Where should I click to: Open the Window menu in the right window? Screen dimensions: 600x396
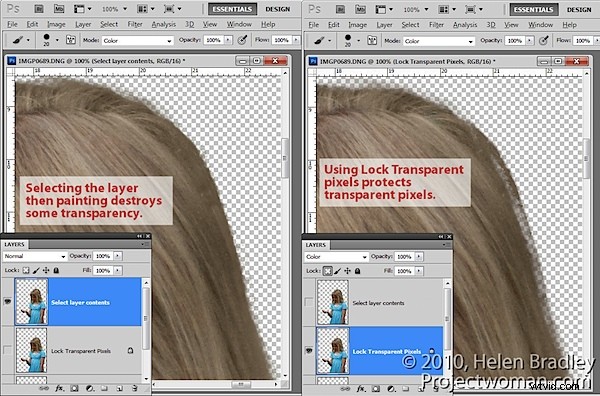coord(540,25)
